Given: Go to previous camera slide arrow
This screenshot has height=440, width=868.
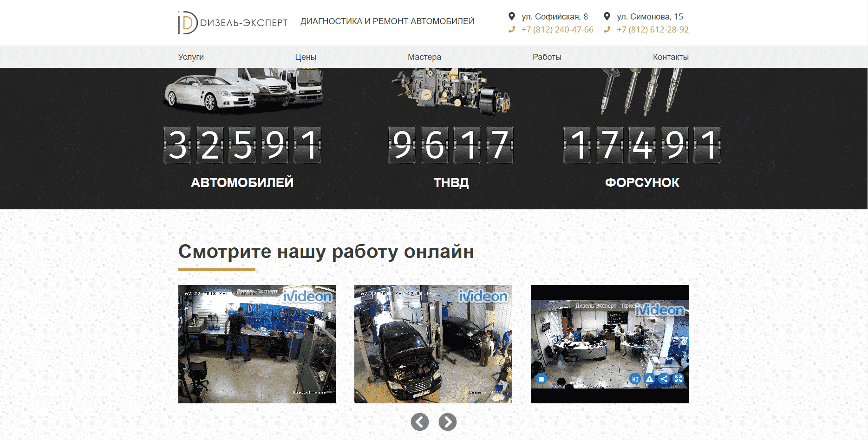Looking at the screenshot, I should (x=419, y=422).
